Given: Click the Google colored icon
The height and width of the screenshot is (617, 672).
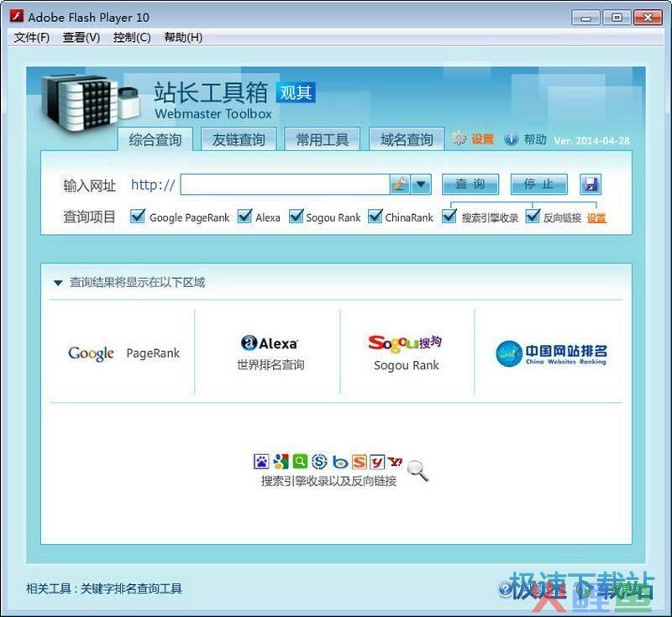Looking at the screenshot, I should (281, 461).
